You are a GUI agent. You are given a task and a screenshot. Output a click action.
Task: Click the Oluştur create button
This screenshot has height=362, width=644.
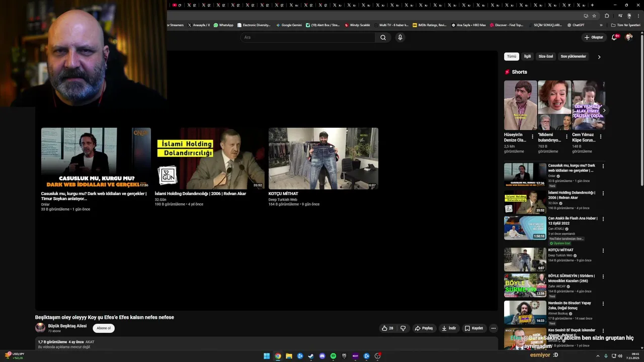tap(594, 37)
